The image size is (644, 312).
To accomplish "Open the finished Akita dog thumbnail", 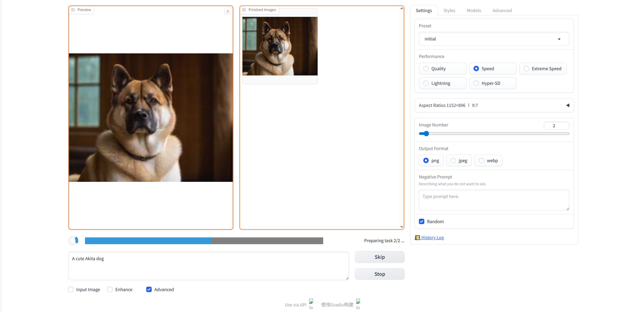I will coord(280,46).
